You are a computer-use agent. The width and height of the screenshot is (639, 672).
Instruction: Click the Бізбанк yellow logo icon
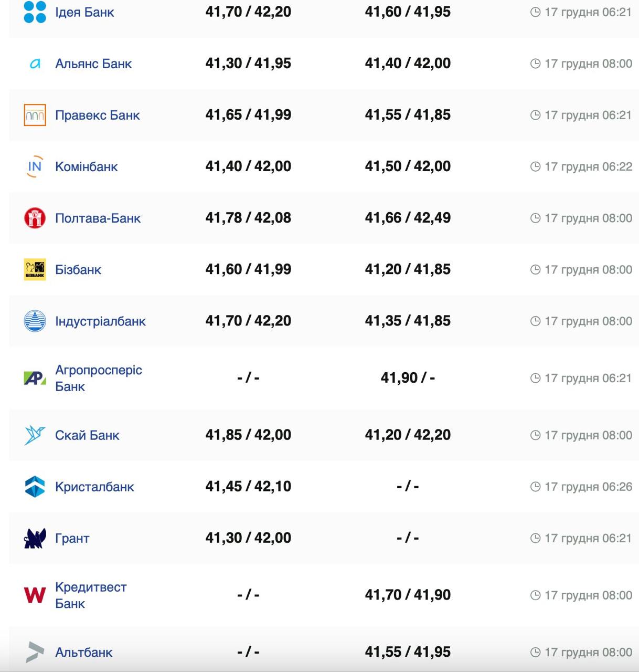[35, 269]
